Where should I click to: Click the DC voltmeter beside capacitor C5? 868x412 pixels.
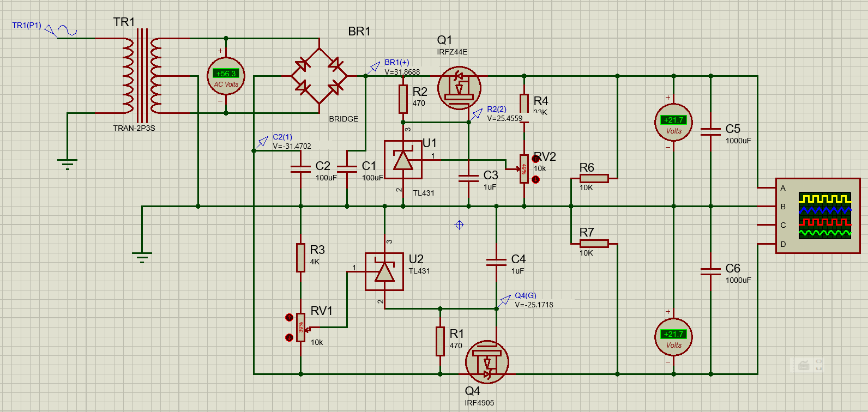point(673,123)
